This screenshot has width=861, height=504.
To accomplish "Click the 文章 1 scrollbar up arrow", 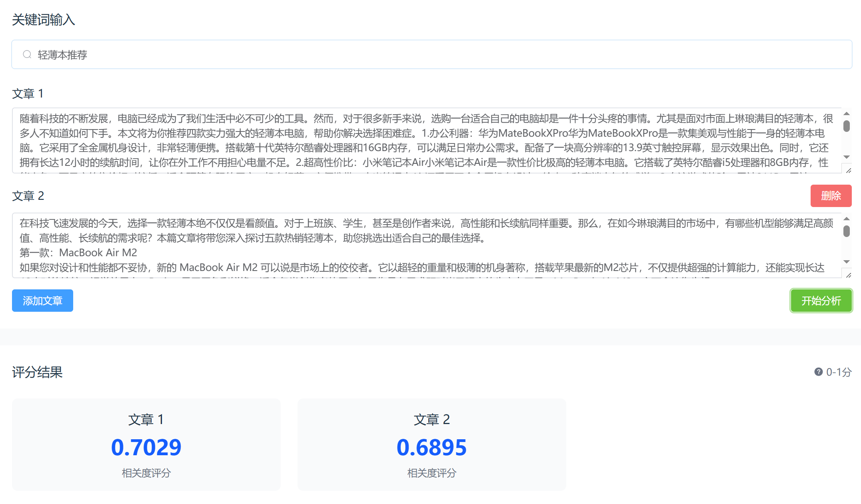I will tap(846, 114).
